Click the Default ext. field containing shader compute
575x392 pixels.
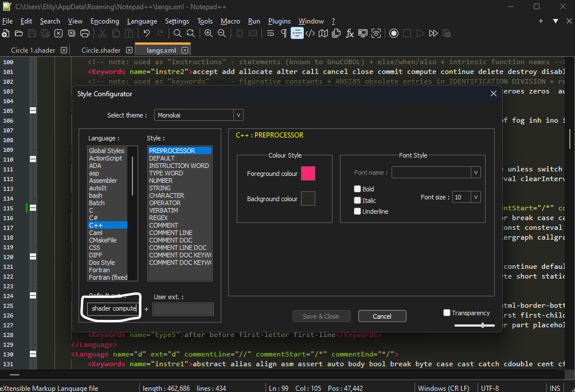[112, 308]
